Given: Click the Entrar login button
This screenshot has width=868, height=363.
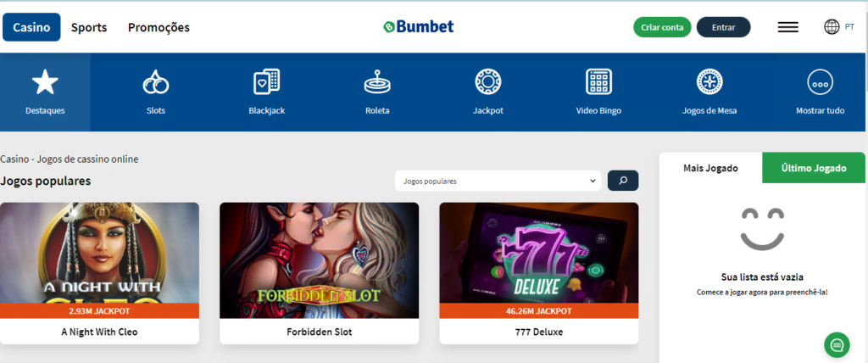Looking at the screenshot, I should click(x=723, y=27).
